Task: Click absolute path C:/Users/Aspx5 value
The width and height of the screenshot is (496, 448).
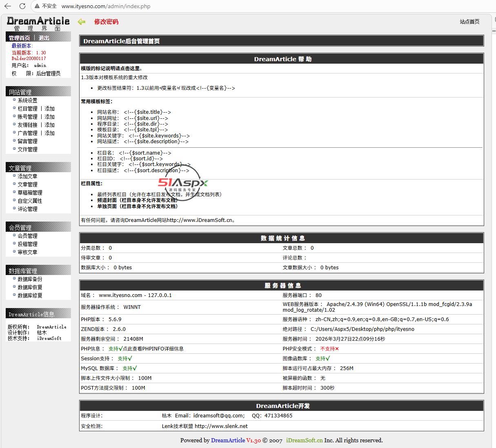Action: point(362,329)
